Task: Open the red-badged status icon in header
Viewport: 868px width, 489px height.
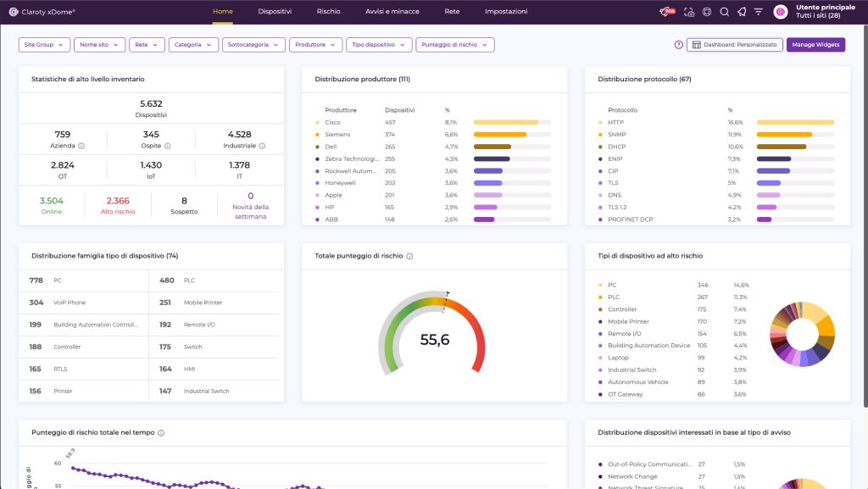Action: tap(668, 12)
